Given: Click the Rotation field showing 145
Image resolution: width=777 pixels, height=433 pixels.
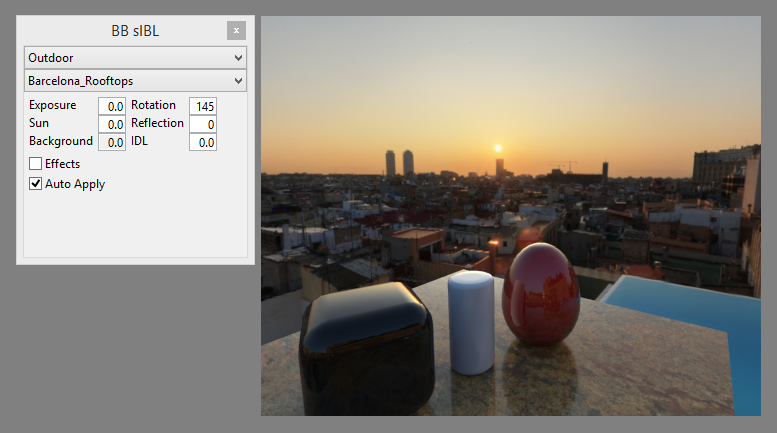Looking at the screenshot, I should click(203, 106).
